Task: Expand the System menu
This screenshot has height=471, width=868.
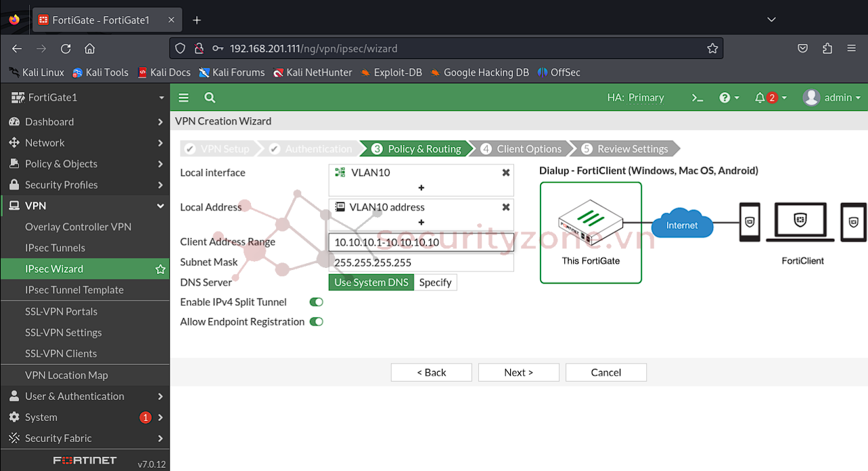Action: (x=85, y=417)
